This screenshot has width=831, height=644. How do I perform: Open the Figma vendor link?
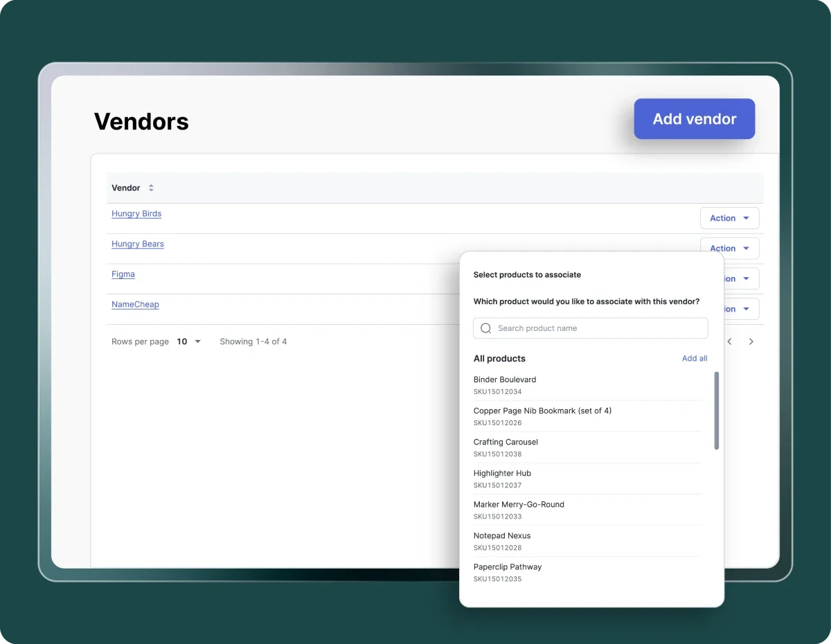point(123,274)
